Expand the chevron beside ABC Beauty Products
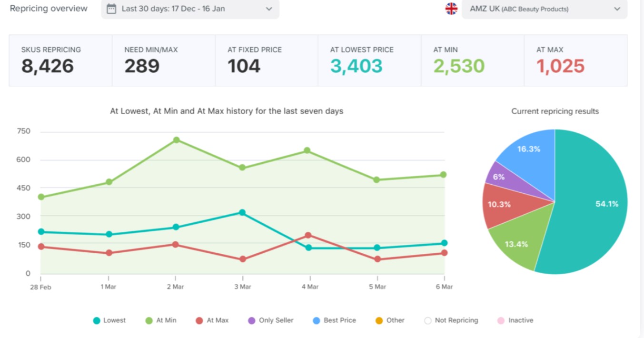This screenshot has height=338, width=644. tap(617, 9)
